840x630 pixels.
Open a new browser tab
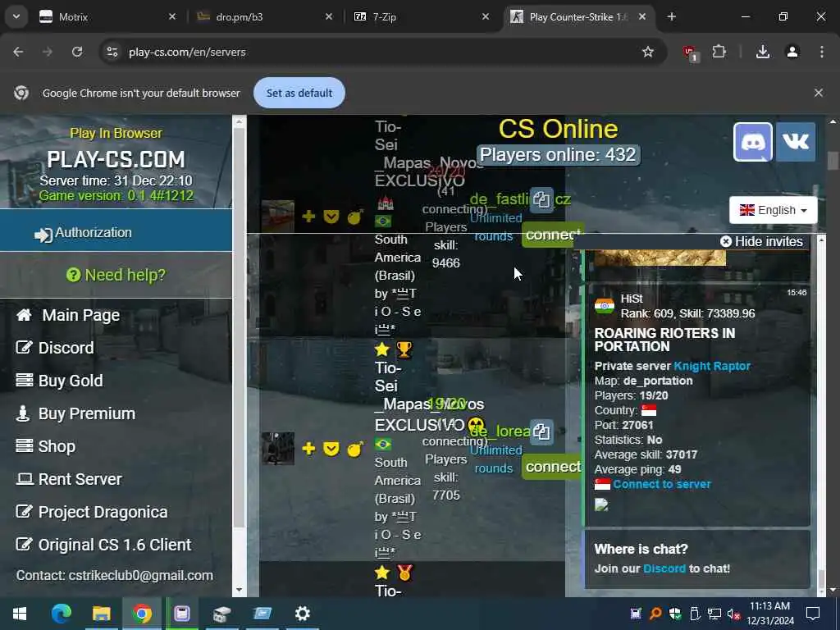click(671, 17)
